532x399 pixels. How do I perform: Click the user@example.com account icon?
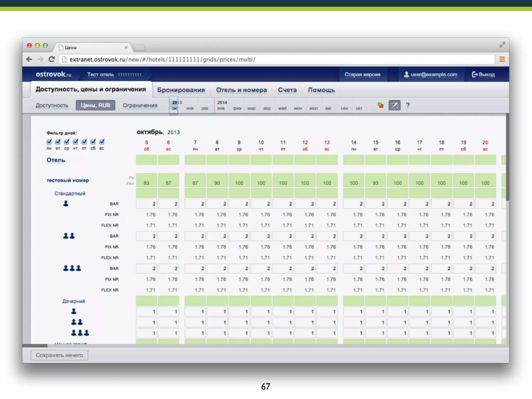(406, 75)
